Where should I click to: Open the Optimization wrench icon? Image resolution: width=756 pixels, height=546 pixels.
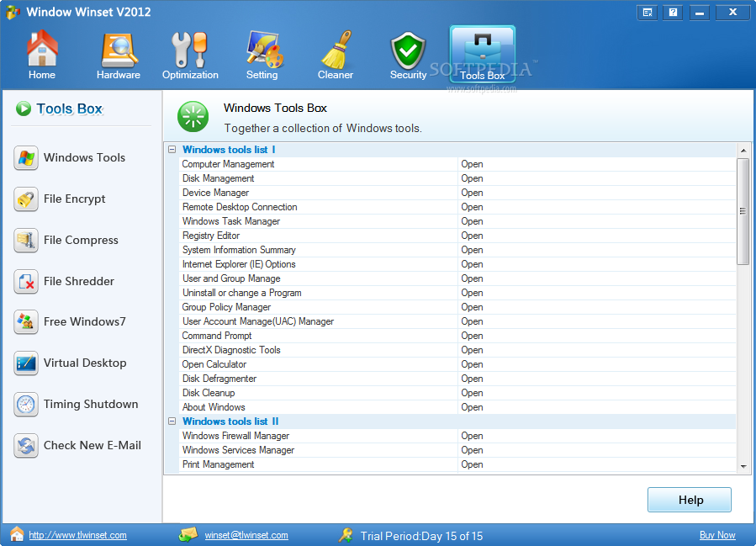click(x=189, y=50)
